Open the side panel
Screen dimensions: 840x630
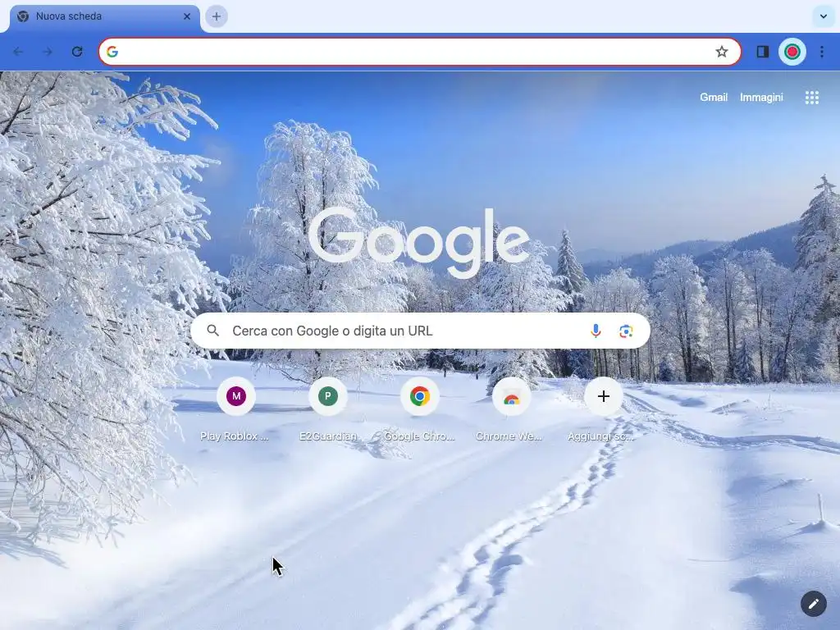[x=762, y=52]
